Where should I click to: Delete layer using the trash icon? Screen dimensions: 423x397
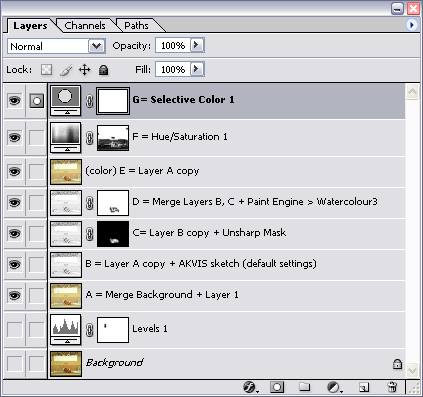pyautogui.click(x=392, y=387)
